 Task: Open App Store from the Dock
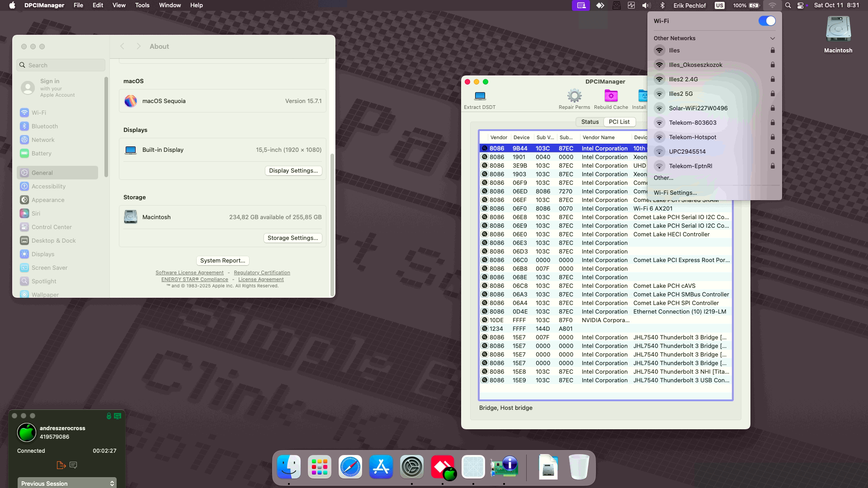pyautogui.click(x=381, y=467)
